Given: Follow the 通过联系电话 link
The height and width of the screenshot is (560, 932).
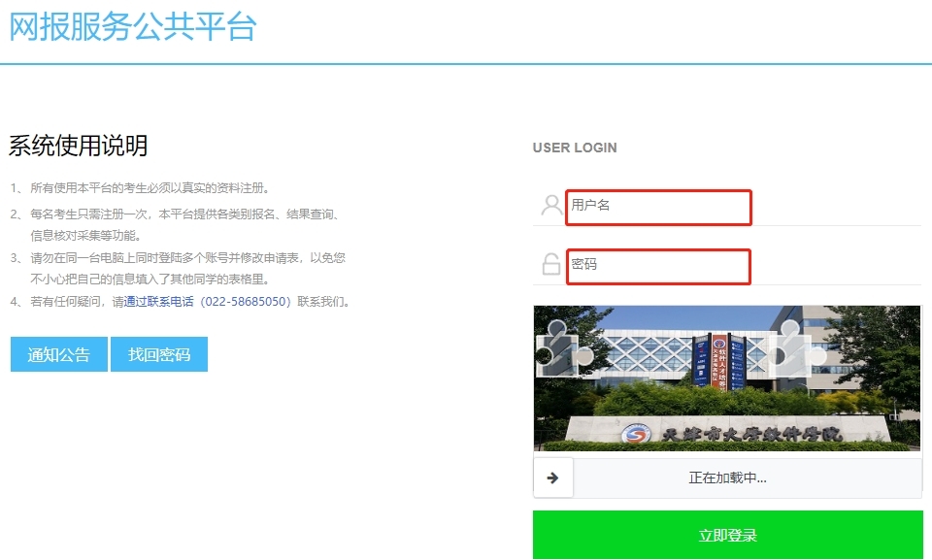Looking at the screenshot, I should [159, 302].
